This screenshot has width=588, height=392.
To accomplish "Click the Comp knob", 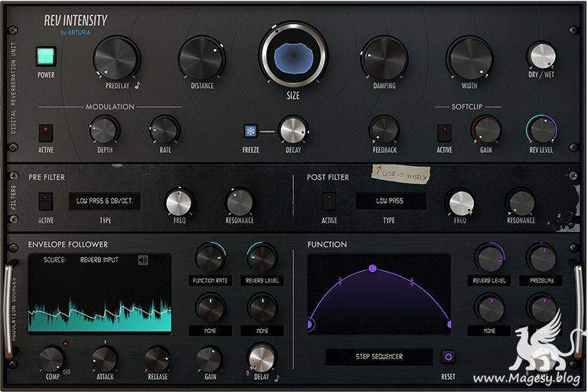I will coord(52,359).
